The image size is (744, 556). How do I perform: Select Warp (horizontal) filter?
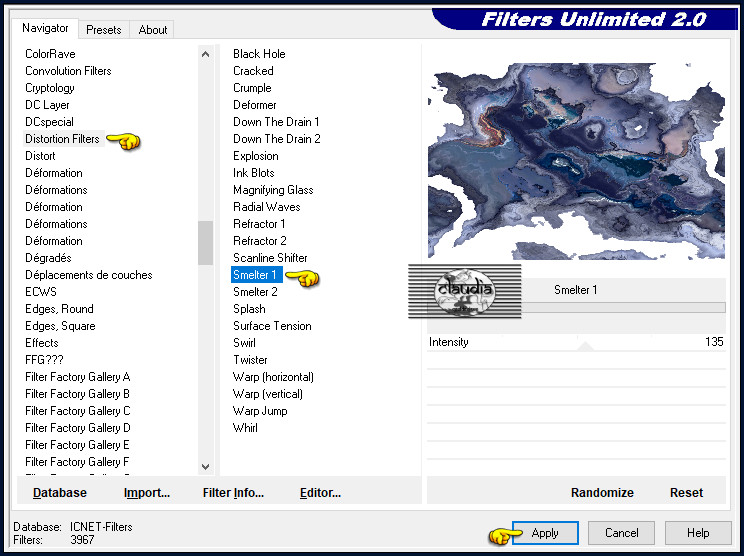pyautogui.click(x=273, y=377)
